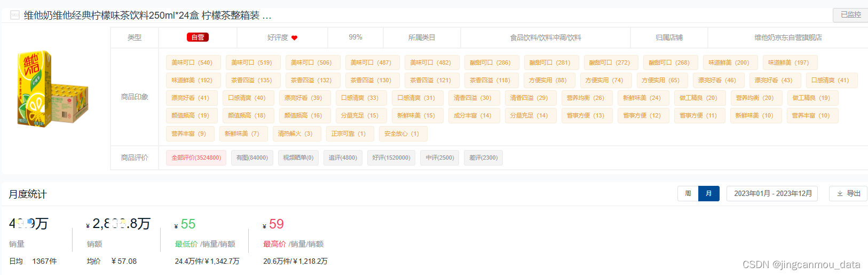Click impression tag 美味可口 (482)
868x275 pixels.
tap(432, 62)
